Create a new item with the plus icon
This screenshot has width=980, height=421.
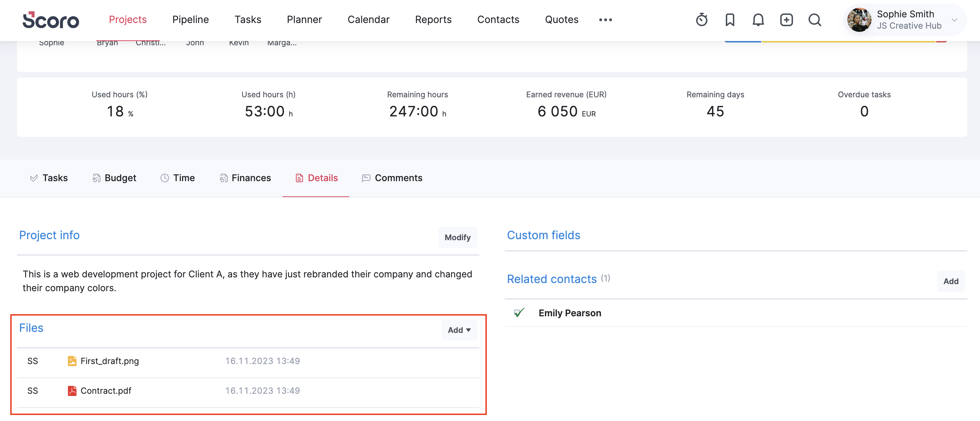pos(786,20)
